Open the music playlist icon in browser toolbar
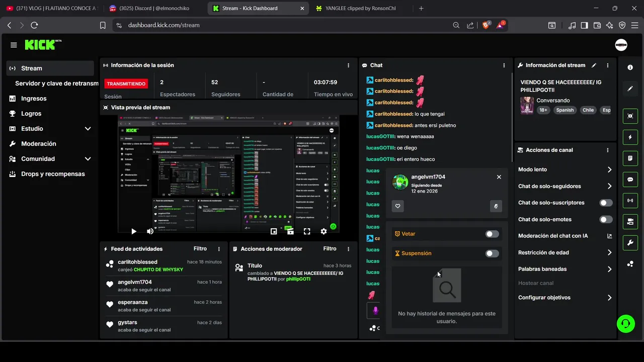 click(572, 25)
